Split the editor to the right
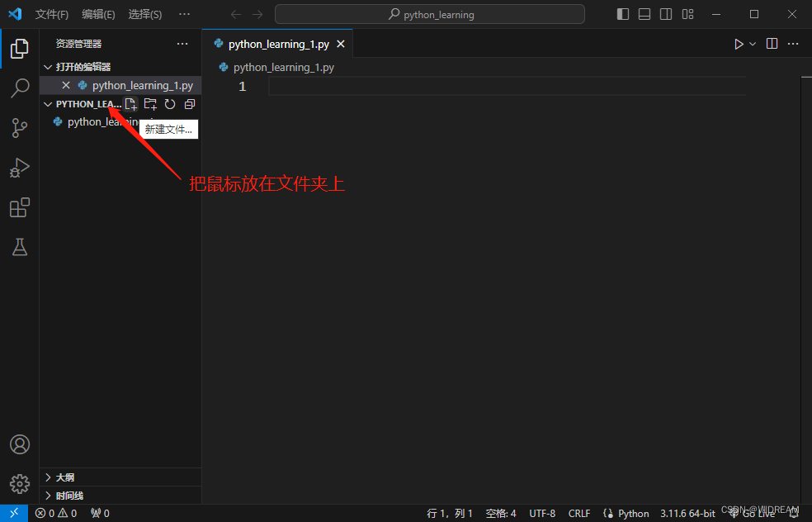This screenshot has height=522, width=812. coord(772,44)
